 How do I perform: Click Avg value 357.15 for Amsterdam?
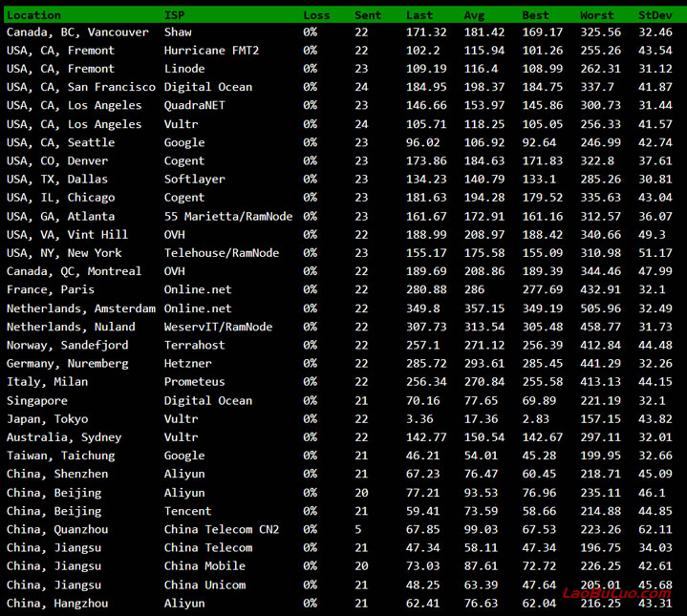(484, 308)
